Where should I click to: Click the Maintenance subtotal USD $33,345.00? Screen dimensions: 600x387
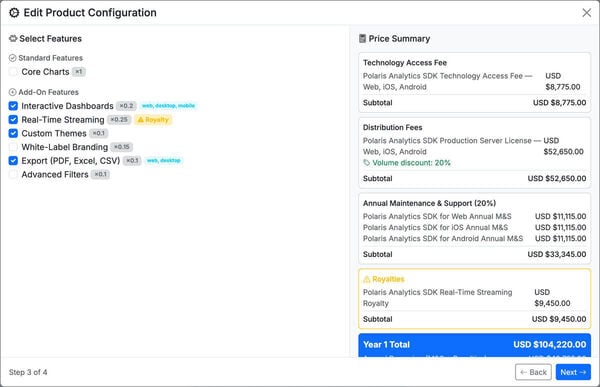pos(557,254)
